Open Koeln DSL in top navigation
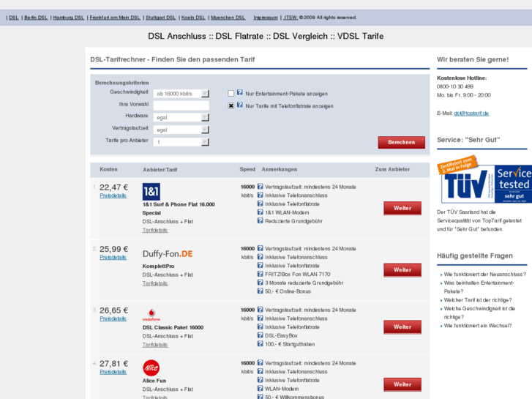 193,18
